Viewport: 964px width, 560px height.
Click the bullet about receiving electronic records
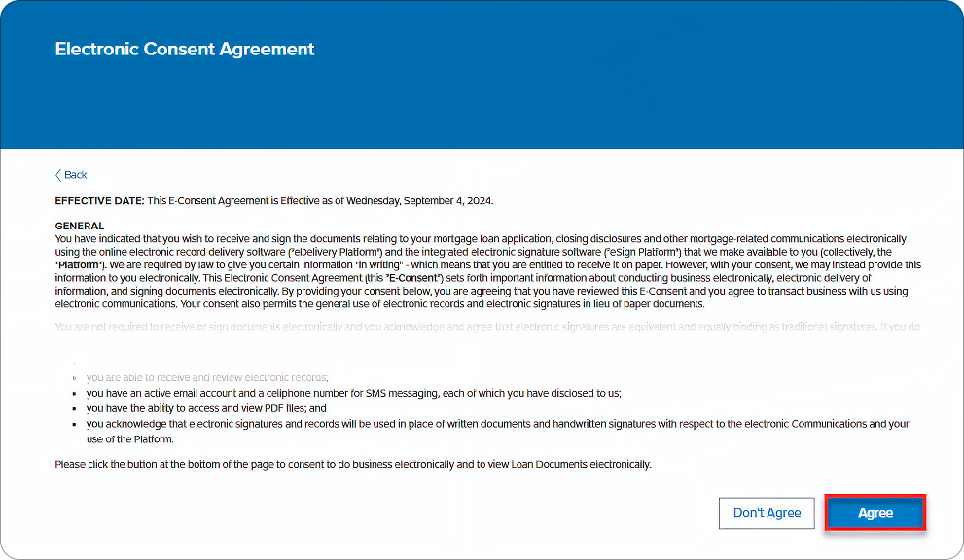coord(207,377)
